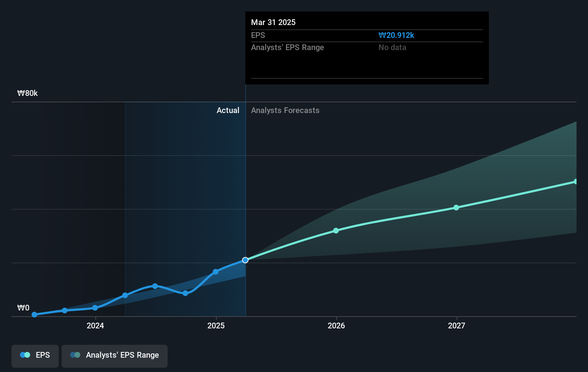Toggle the EPS series in the legend
588x372 pixels.
35,356
